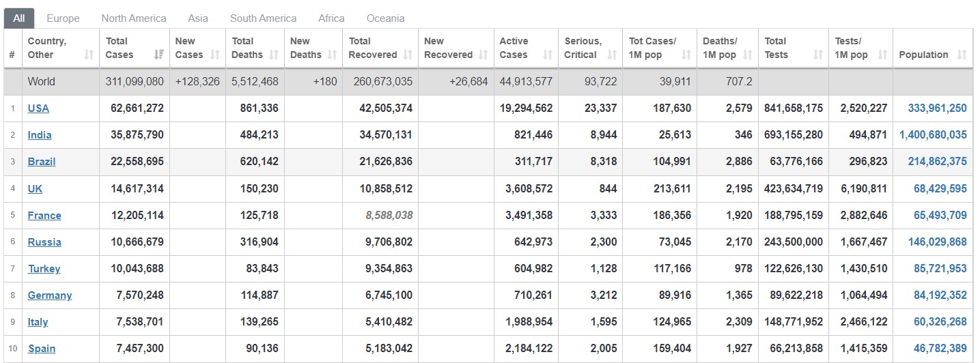Select Germany deaths per million 1,365
This screenshot has width=980, height=363.
click(x=740, y=295)
